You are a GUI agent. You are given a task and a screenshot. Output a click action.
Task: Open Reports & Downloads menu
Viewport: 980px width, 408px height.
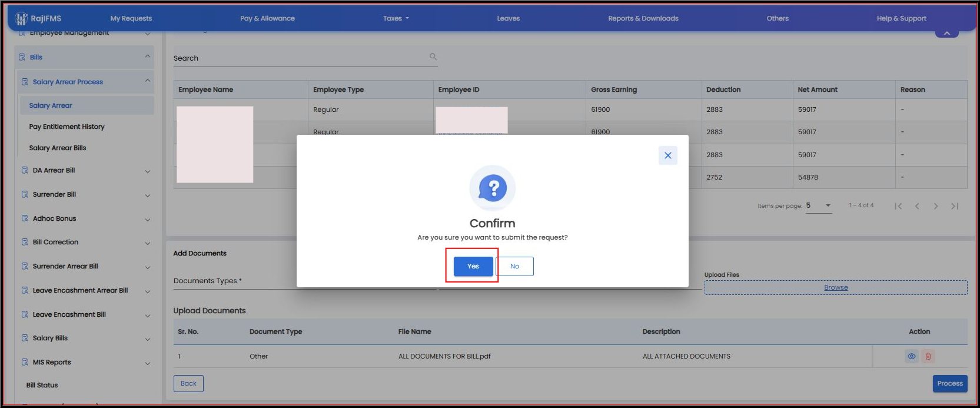643,18
